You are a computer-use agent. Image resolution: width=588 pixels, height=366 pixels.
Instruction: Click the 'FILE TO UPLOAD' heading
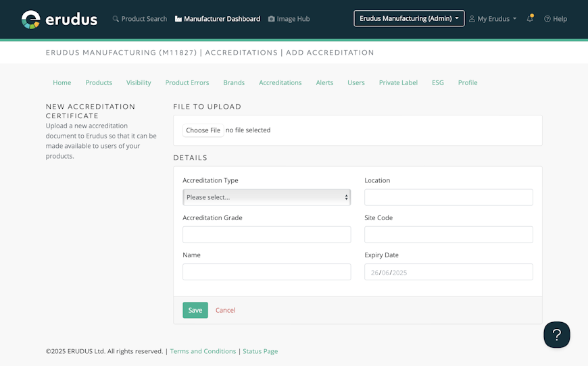click(207, 107)
